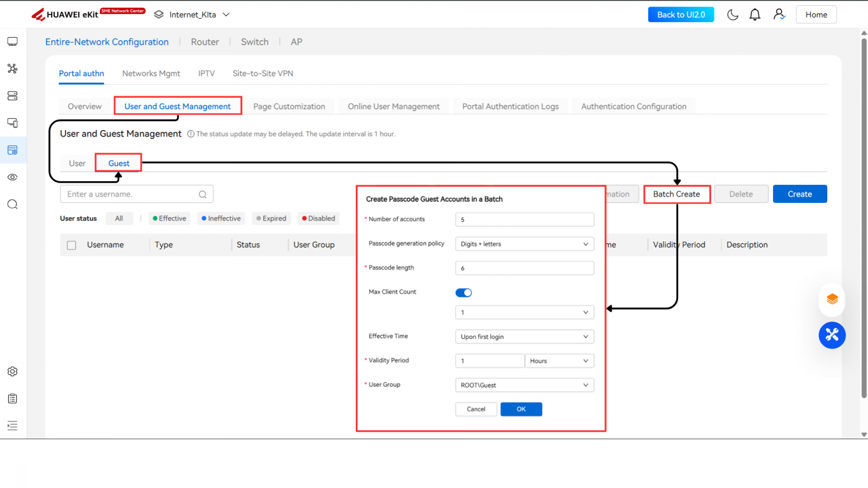The height and width of the screenshot is (488, 868).
Task: Click the Batch Create button
Action: [x=676, y=194]
